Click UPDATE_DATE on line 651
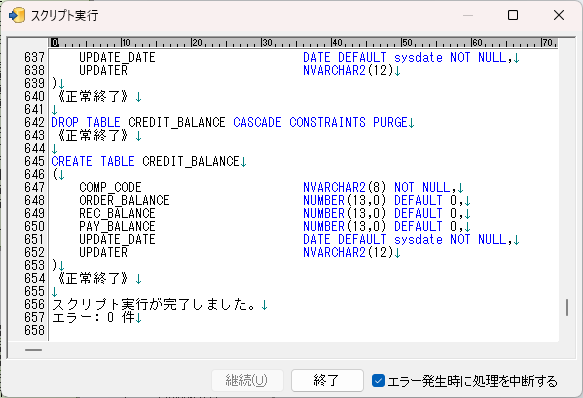Viewport: 583px width, 398px height. coord(117,239)
